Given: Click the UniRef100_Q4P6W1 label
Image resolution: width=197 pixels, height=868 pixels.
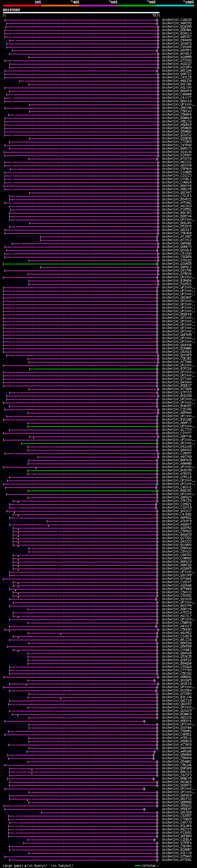Looking at the screenshot, I should coord(176,243).
